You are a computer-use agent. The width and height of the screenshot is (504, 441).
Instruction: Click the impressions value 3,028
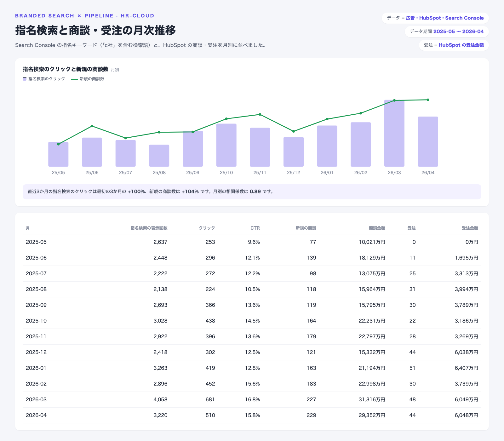161,321
